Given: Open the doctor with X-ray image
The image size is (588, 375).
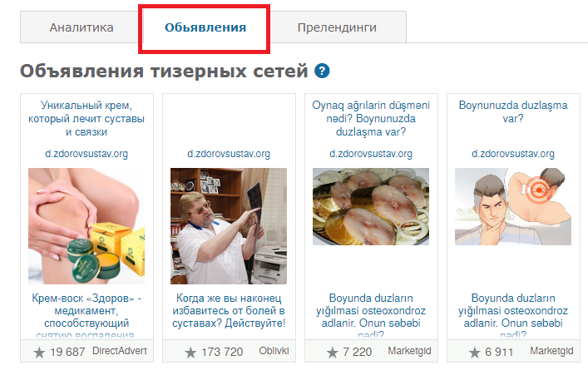Looking at the screenshot, I should tap(229, 226).
